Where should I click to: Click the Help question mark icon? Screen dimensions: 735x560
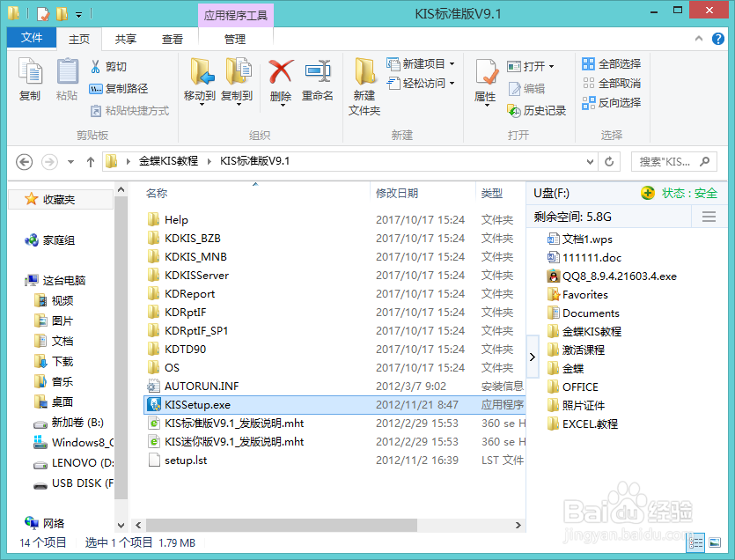tap(717, 39)
